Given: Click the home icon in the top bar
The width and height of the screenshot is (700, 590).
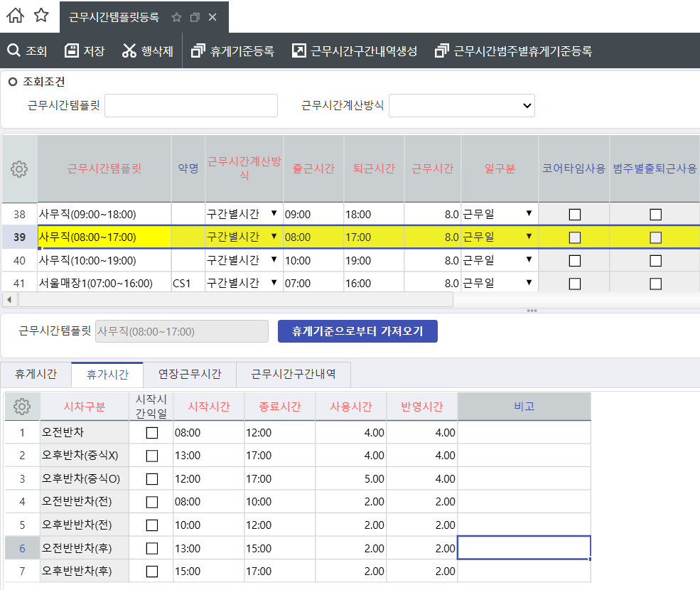Looking at the screenshot, I should (15, 16).
